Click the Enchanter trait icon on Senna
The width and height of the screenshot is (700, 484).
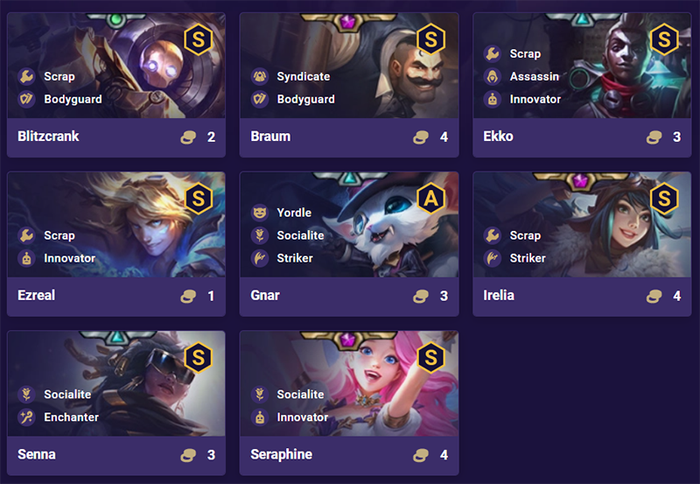coord(26,417)
